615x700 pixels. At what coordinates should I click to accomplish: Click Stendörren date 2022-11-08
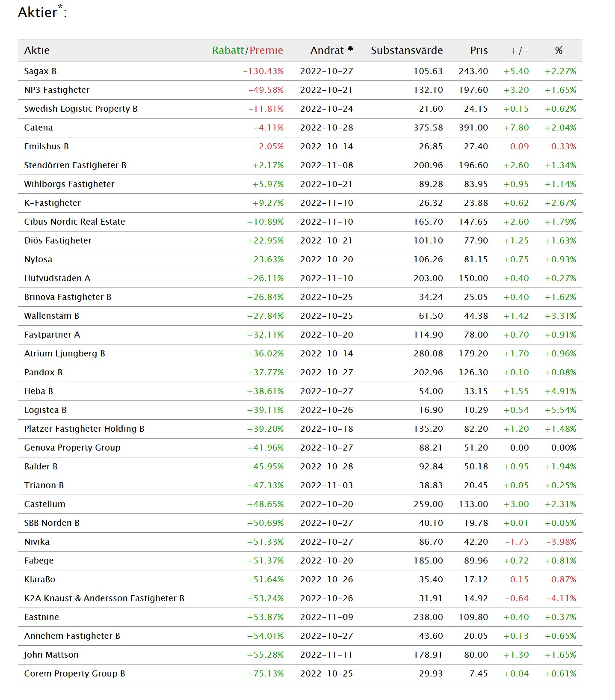click(x=327, y=165)
